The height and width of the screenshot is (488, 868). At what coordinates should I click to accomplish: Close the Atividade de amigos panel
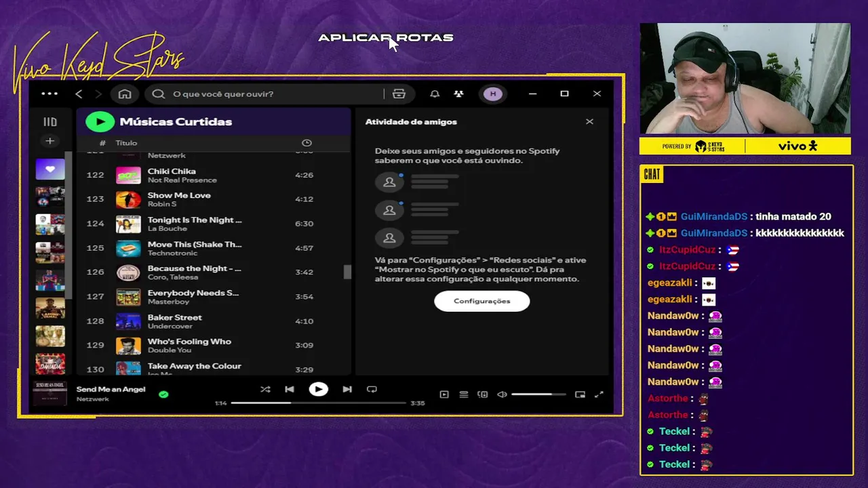[589, 121]
